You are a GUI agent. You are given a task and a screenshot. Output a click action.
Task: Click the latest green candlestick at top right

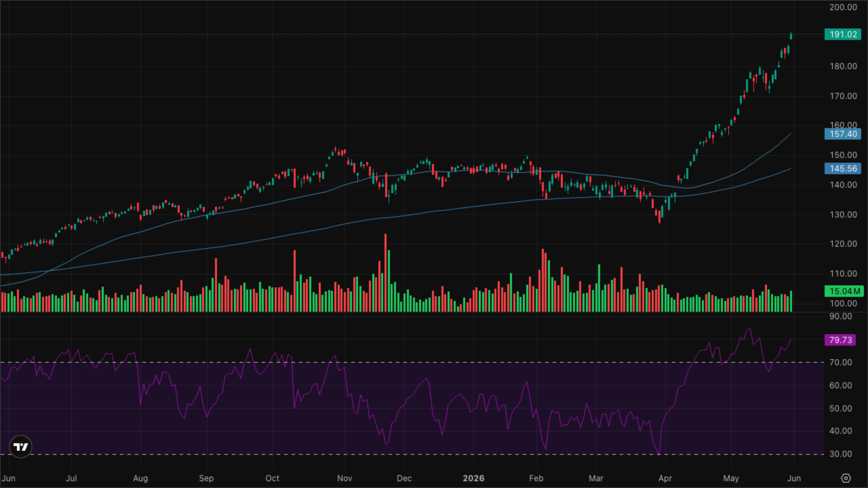791,36
